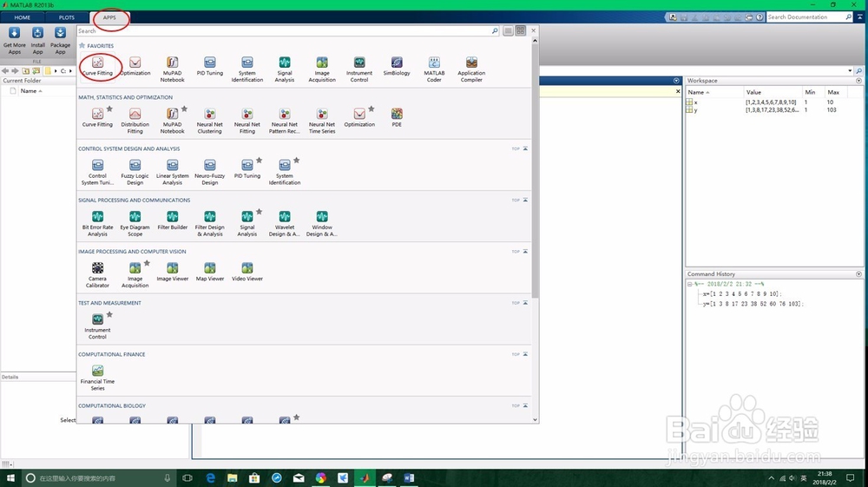Launch Video Viewer app
Viewport: 868px width, 487px height.
point(247,272)
